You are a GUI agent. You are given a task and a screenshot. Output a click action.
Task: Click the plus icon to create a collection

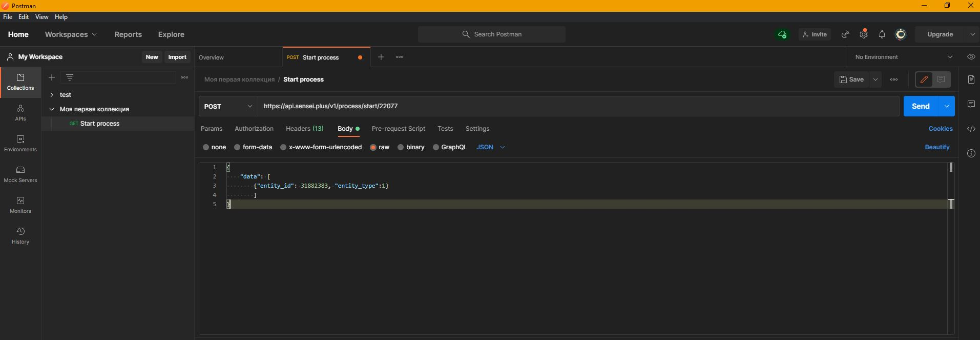coord(52,77)
